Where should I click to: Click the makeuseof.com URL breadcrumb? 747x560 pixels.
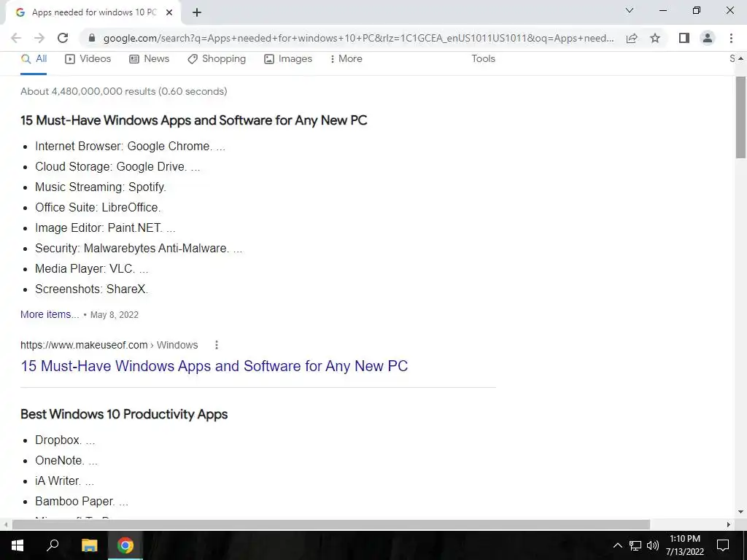click(x=109, y=345)
